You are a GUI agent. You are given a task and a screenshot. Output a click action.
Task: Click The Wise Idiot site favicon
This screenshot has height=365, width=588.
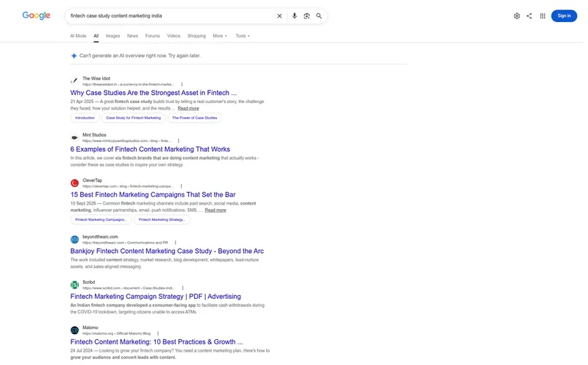pos(75,81)
